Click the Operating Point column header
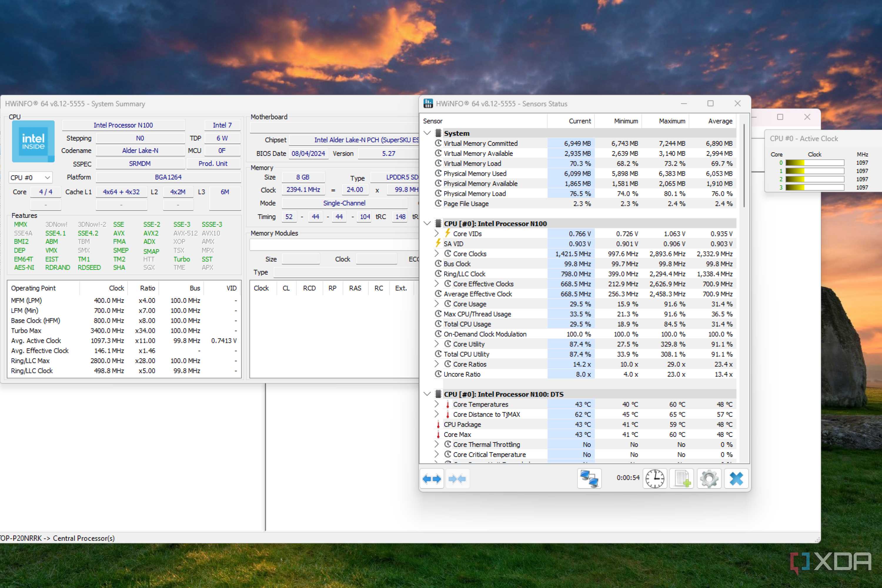The width and height of the screenshot is (882, 588). coord(44,288)
